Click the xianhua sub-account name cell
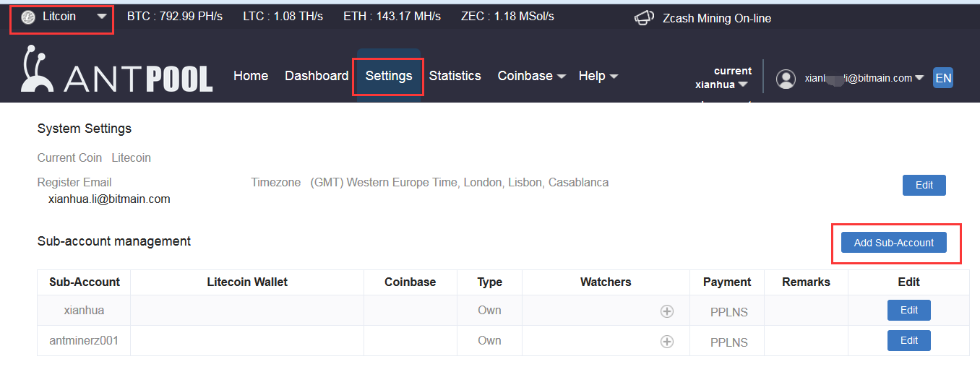This screenshot has height=372, width=980. [84, 310]
